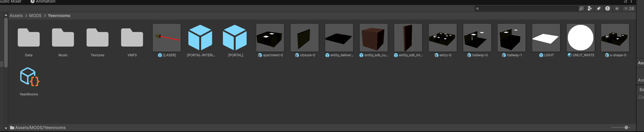This screenshot has width=644, height=132.
Task: Open search in Unity Search window icon
Action: [x=581, y=9]
